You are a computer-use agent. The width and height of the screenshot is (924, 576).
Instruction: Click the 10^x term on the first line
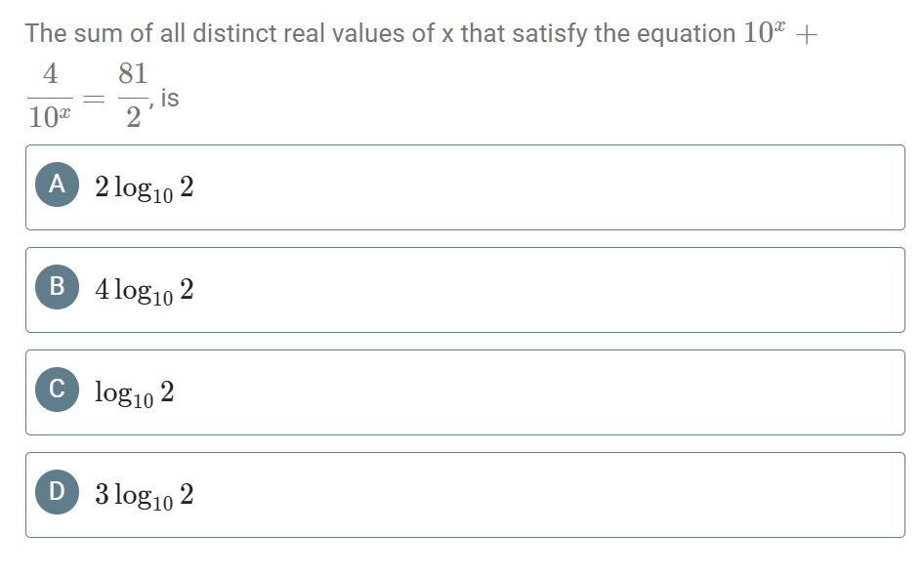click(763, 32)
